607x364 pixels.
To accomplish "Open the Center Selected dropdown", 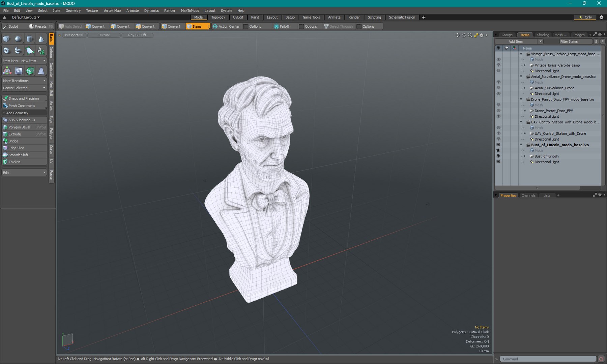I will click(24, 88).
